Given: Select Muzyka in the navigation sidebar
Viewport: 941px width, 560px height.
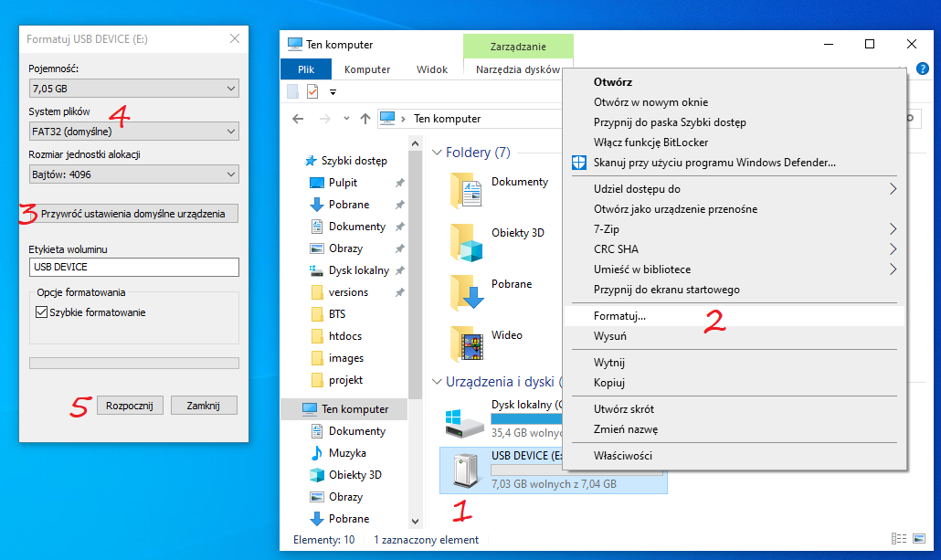Looking at the screenshot, I should click(347, 453).
